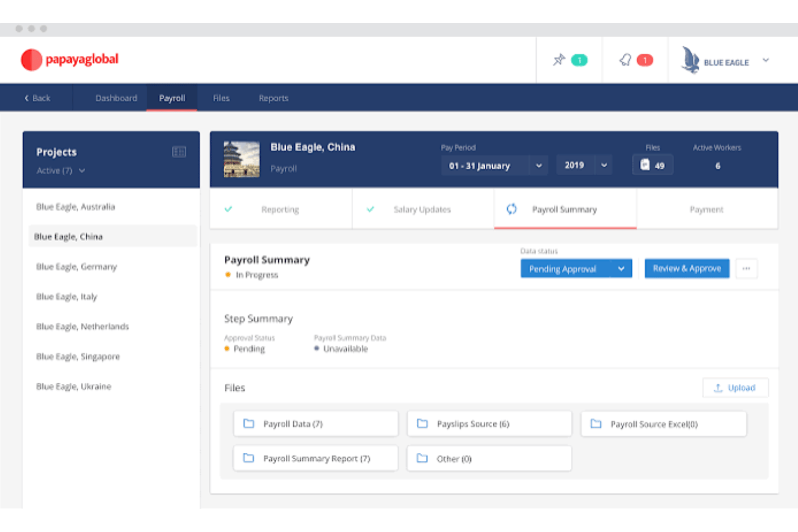Switch to the Files navigation tab
Screen dimensions: 798x532
click(221, 98)
